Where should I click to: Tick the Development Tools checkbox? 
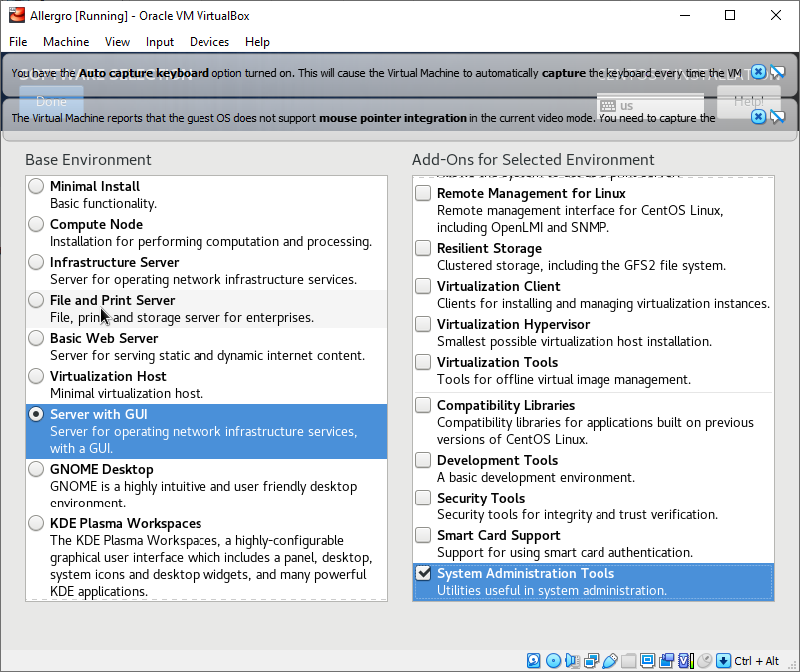point(423,460)
